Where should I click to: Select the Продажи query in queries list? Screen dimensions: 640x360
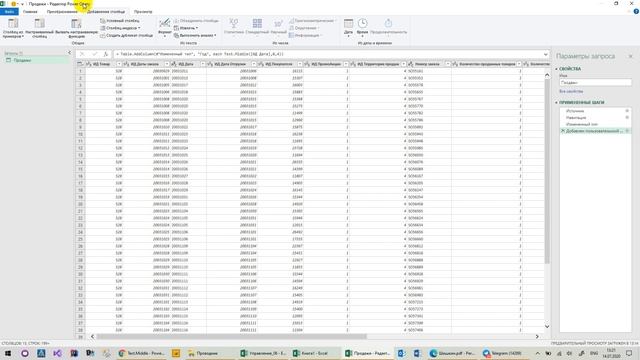pyautogui.click(x=35, y=60)
